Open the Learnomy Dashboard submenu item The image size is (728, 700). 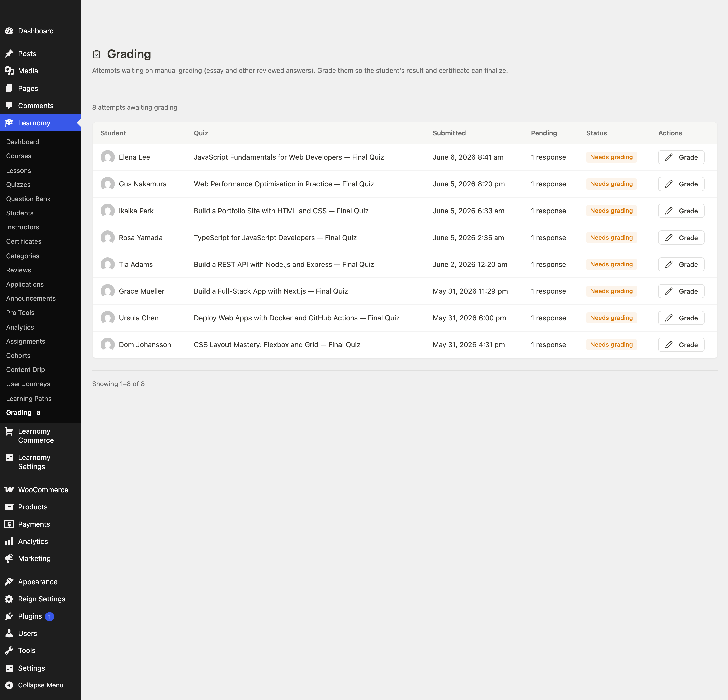[23, 142]
